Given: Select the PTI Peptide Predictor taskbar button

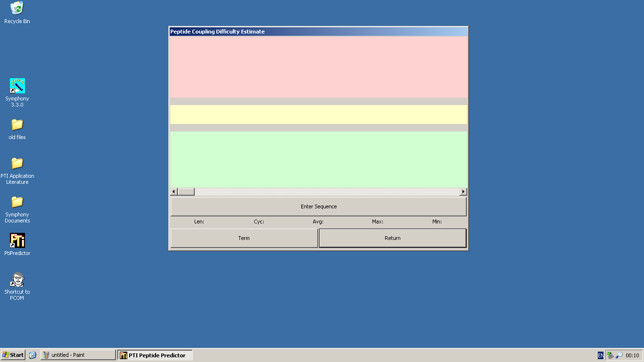Looking at the screenshot, I should [155, 355].
